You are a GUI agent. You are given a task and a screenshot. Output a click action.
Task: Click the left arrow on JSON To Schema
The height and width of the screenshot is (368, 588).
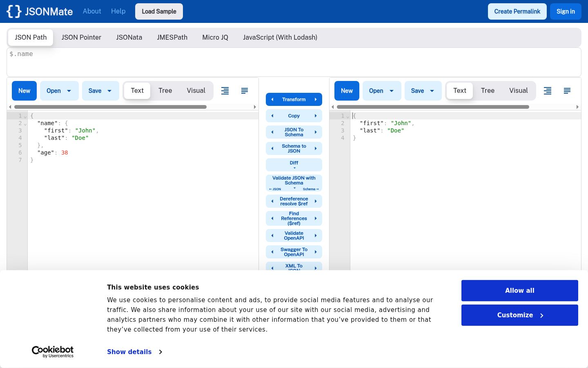click(272, 132)
